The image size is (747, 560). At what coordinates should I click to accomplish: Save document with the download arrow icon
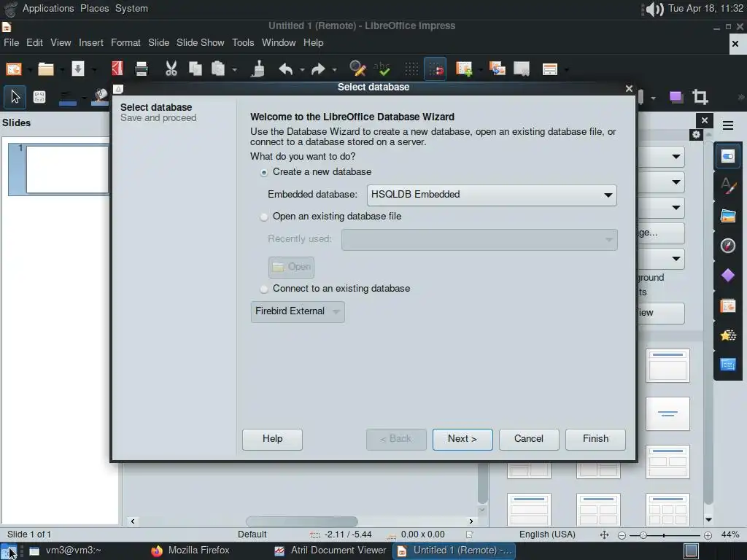coord(77,69)
